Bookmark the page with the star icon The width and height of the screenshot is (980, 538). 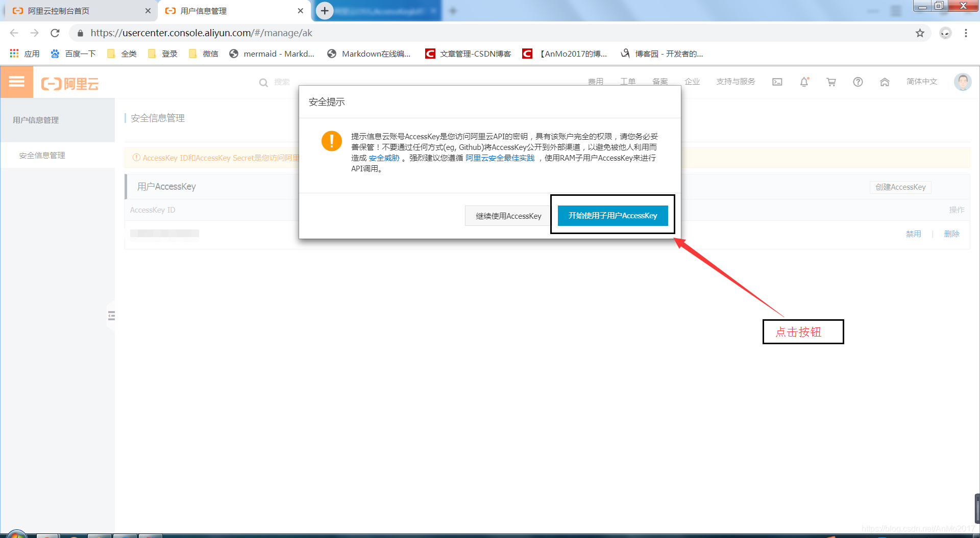point(921,33)
